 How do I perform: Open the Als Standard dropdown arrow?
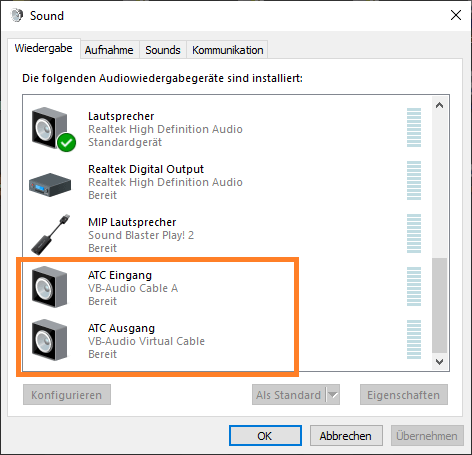(333, 395)
